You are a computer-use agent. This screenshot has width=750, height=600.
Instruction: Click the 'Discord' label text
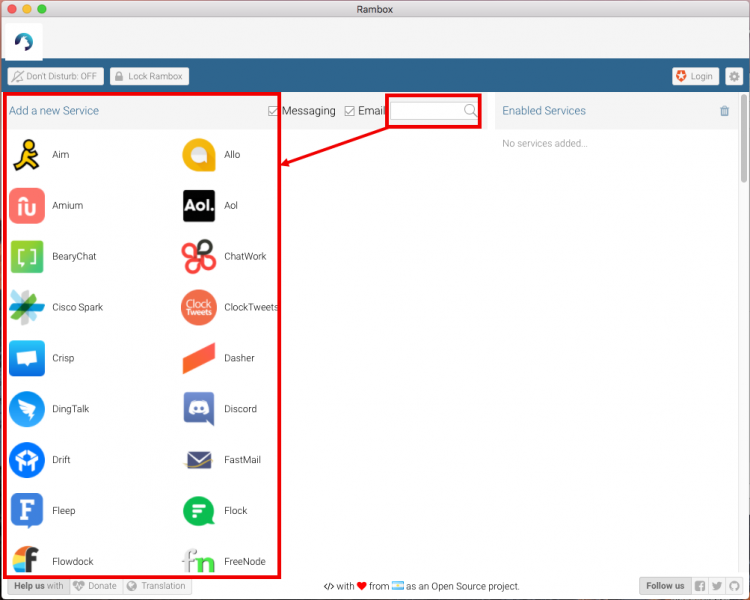pyautogui.click(x=241, y=409)
